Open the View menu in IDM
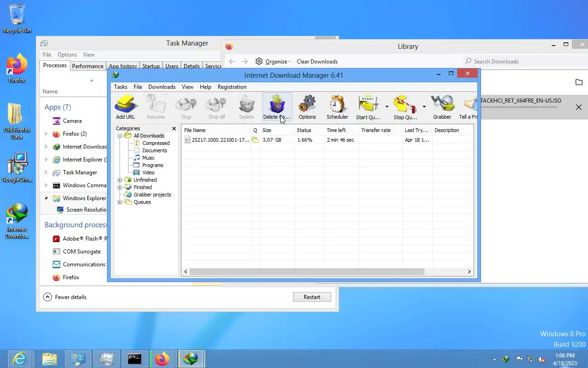Image resolution: width=588 pixels, height=368 pixels. click(x=187, y=87)
